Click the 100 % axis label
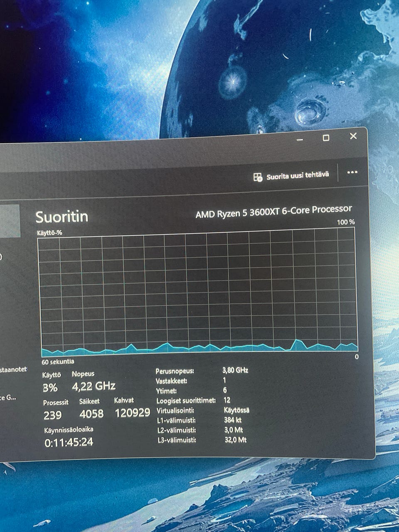 pyautogui.click(x=346, y=222)
